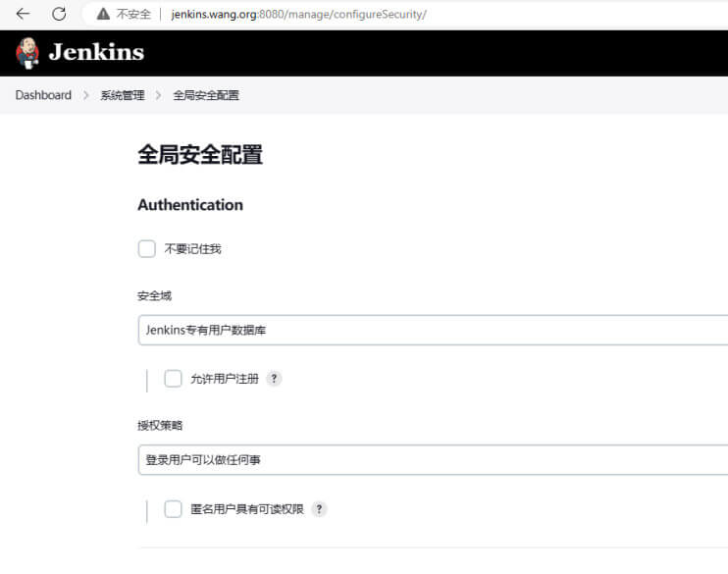Open 系统管理 breadcrumb link
Image resolution: width=728 pixels, height=574 pixels.
(123, 95)
